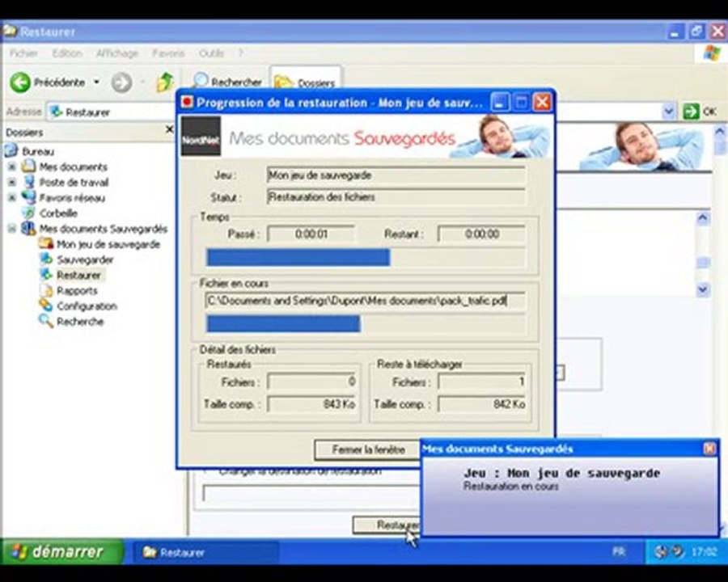The width and height of the screenshot is (728, 582).
Task: Click the Statut field Restauration des fichiers
Action: coord(396,196)
